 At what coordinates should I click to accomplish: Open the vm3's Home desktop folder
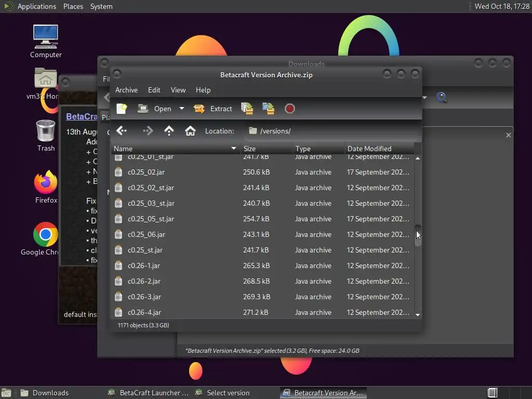[46, 84]
